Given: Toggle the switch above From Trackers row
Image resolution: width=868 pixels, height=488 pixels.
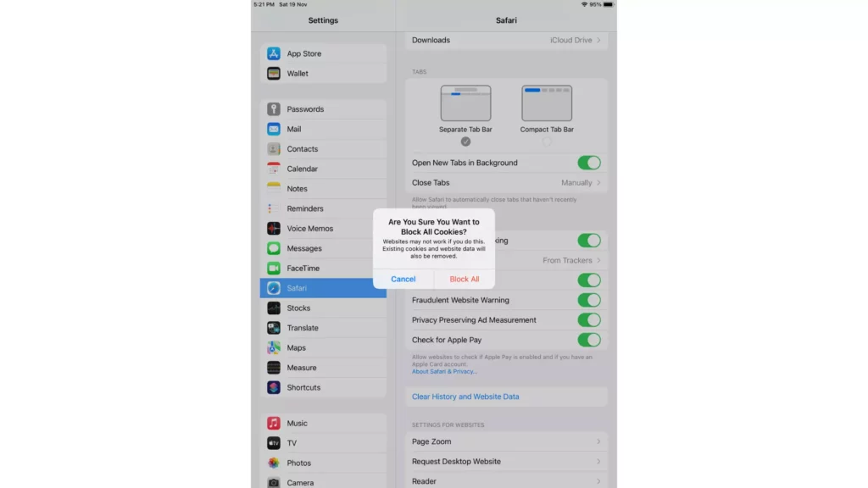Looking at the screenshot, I should pyautogui.click(x=589, y=241).
